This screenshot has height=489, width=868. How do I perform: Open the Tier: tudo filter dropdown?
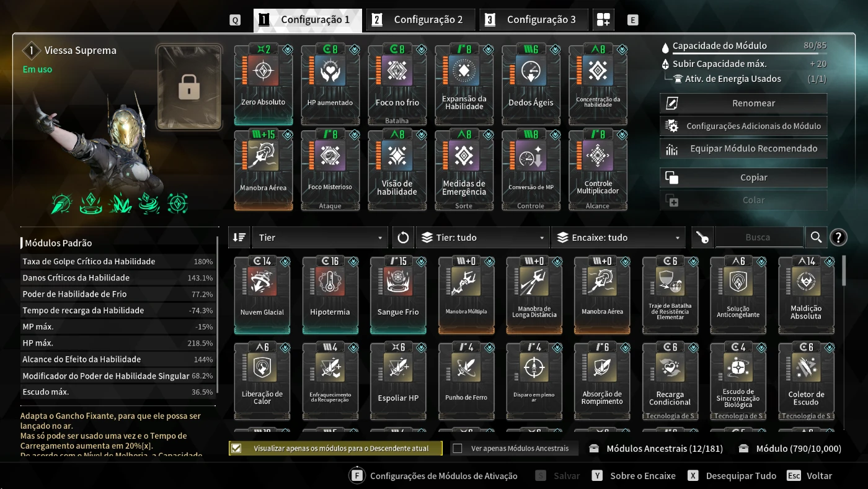point(483,238)
